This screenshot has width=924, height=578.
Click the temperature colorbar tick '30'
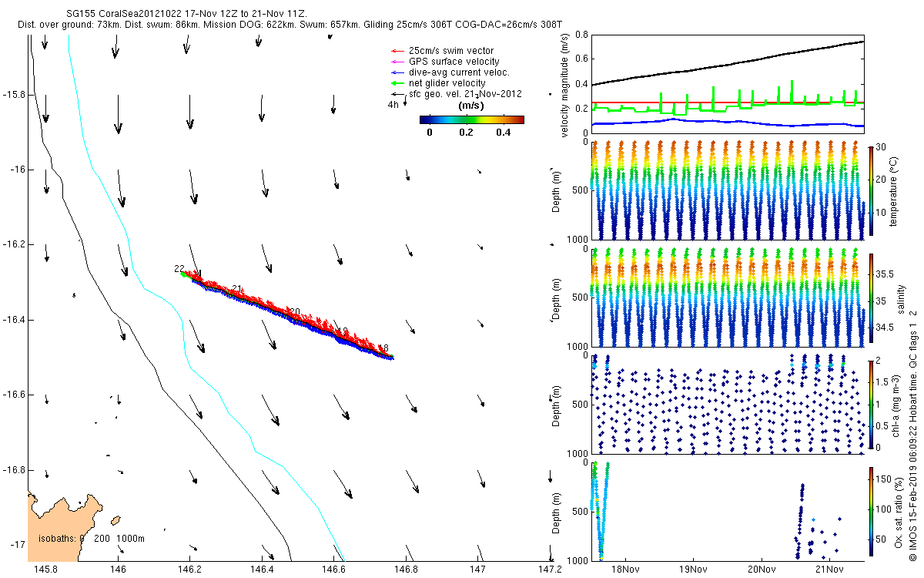tap(881, 147)
